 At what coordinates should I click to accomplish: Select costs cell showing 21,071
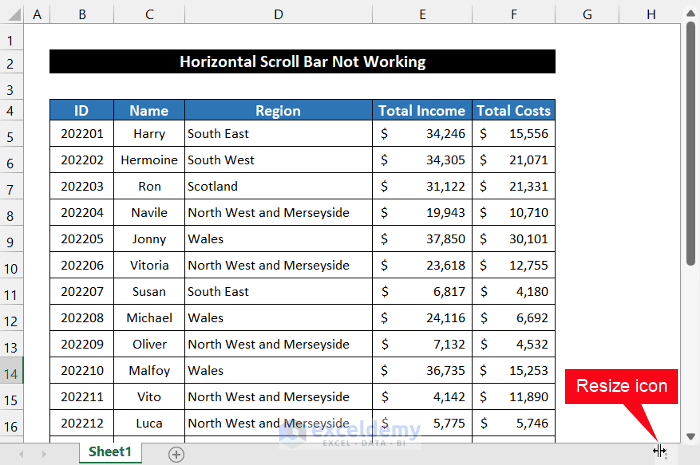coord(514,160)
